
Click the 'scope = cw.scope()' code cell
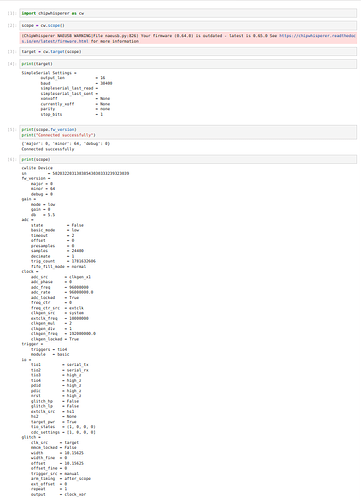188,25
